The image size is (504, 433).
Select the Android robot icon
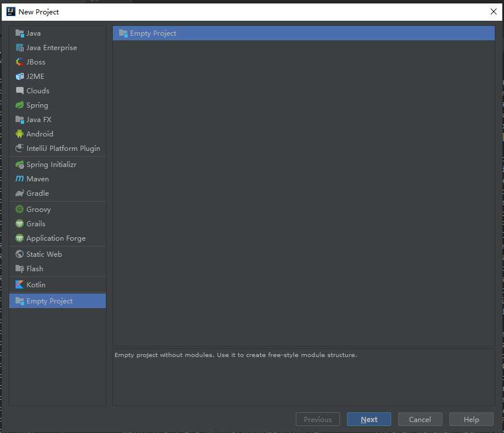pyautogui.click(x=20, y=134)
